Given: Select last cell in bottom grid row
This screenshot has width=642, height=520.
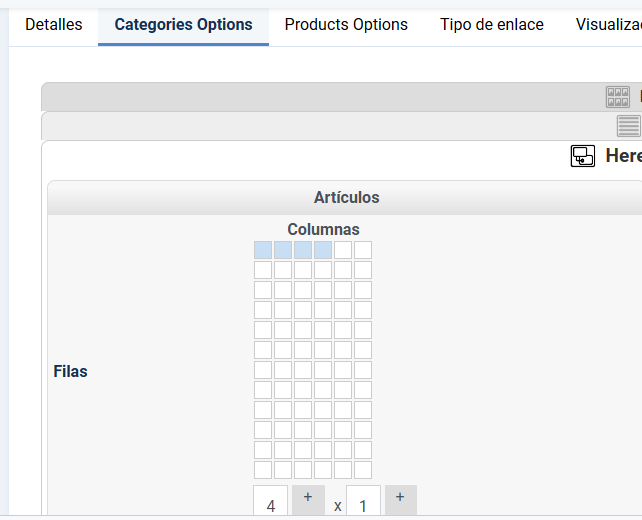Looking at the screenshot, I should pos(363,470).
